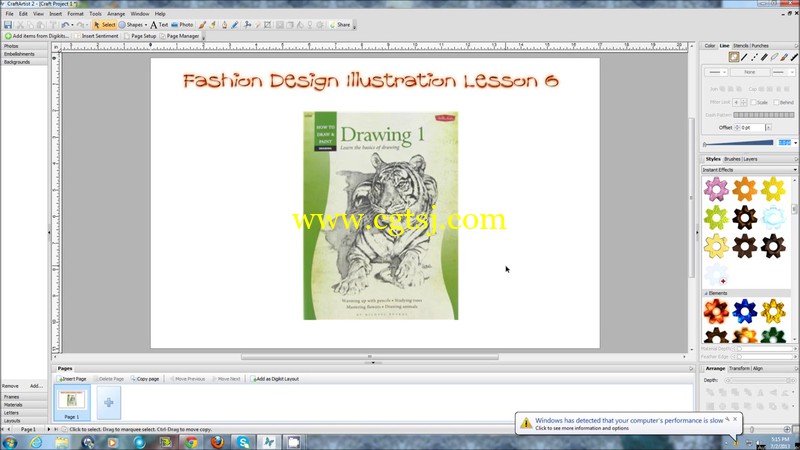This screenshot has width=800, height=450.
Task: Click Insert Page in Pages panel
Action: coord(71,379)
